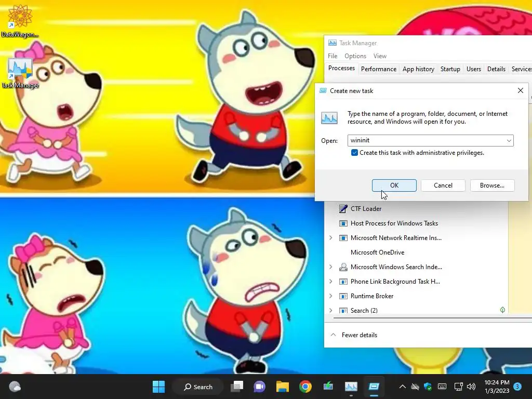
Task: Uncheck create task with administrative privileges
Action: click(x=354, y=153)
